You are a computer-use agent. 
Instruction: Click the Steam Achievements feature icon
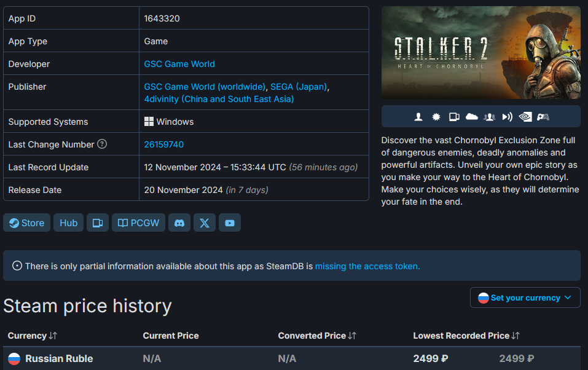[x=436, y=117]
